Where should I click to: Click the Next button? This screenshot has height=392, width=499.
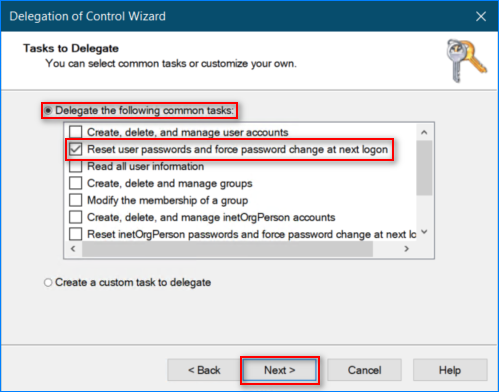pos(280,370)
